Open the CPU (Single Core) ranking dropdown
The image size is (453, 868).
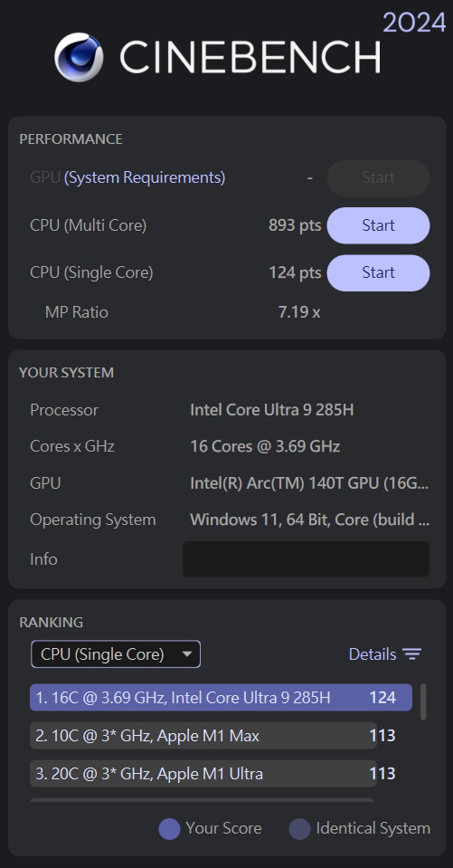point(116,654)
